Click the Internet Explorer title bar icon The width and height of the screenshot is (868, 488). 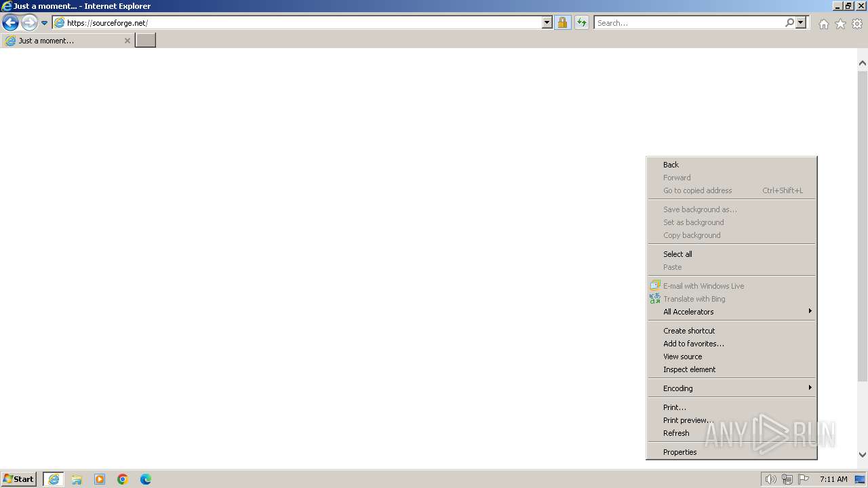7,6
